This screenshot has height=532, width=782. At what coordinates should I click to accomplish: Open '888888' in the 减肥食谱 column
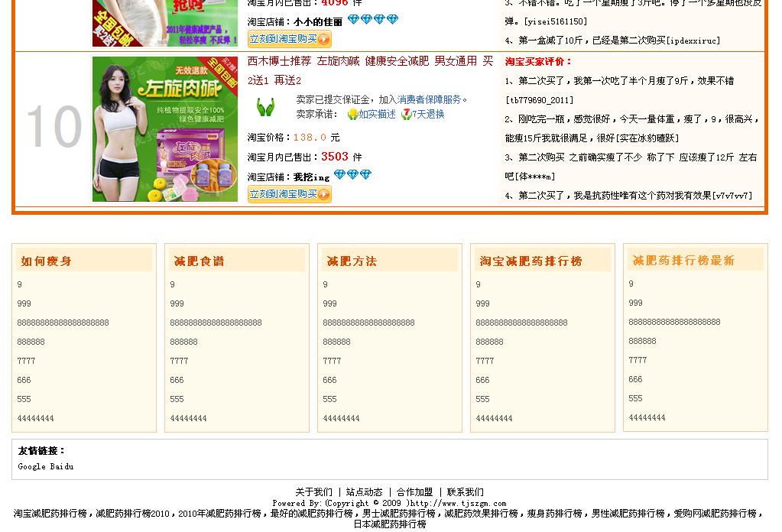coord(183,342)
